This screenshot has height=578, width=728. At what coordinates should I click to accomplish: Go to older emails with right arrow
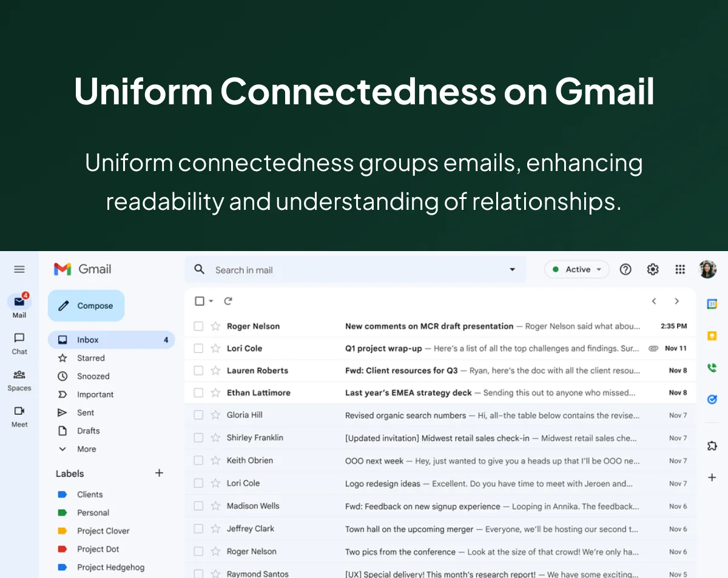[676, 301]
